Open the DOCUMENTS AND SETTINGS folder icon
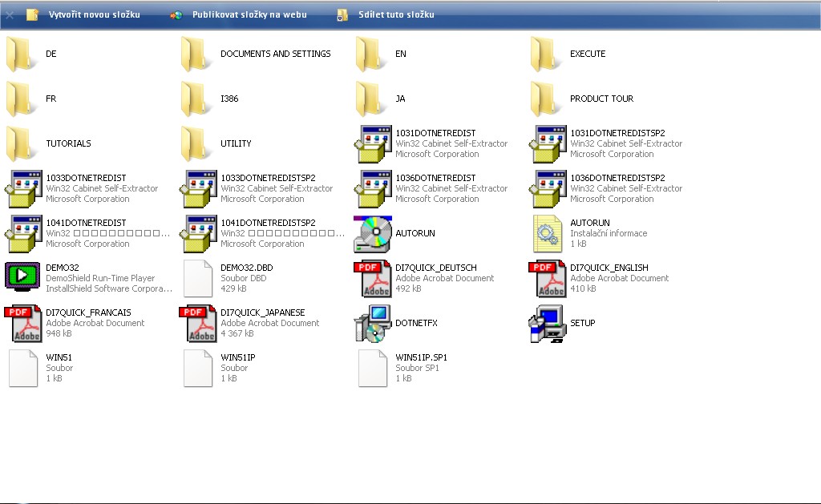 point(197,54)
